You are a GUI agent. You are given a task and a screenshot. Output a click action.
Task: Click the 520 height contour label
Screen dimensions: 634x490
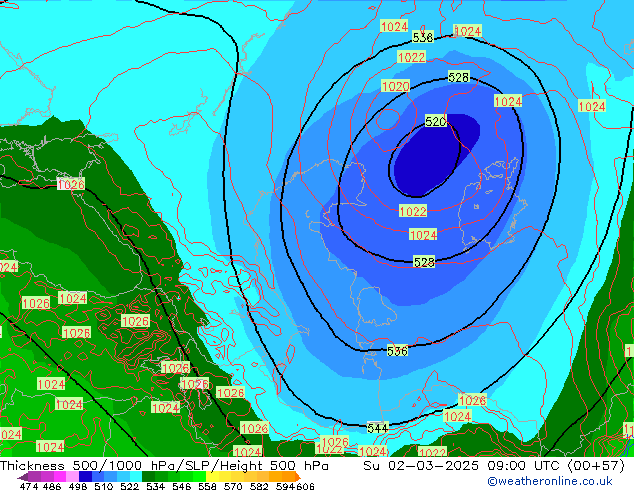coord(435,121)
